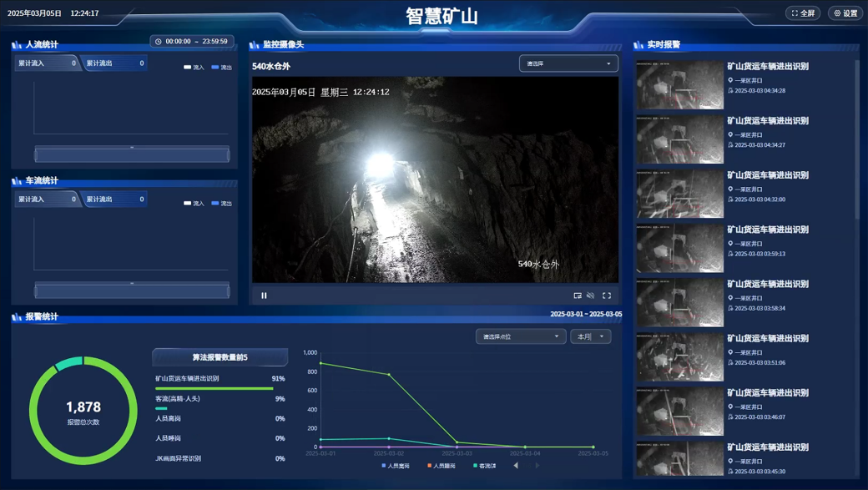Click the picture-in-picture icon on the video player
Screen dimensions: 868x490
tap(578, 296)
